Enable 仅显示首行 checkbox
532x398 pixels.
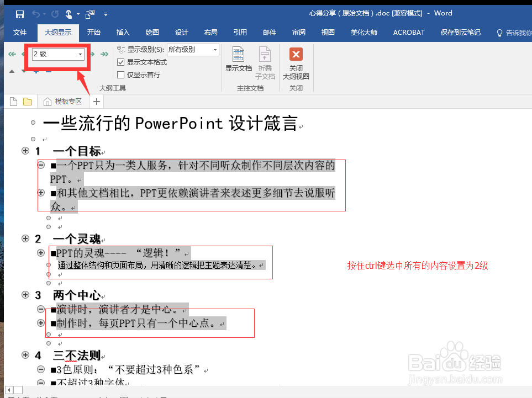(120, 75)
